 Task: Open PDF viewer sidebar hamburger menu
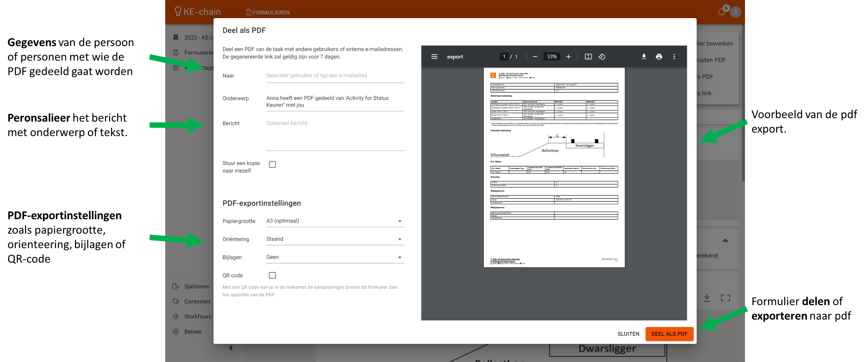tap(434, 57)
